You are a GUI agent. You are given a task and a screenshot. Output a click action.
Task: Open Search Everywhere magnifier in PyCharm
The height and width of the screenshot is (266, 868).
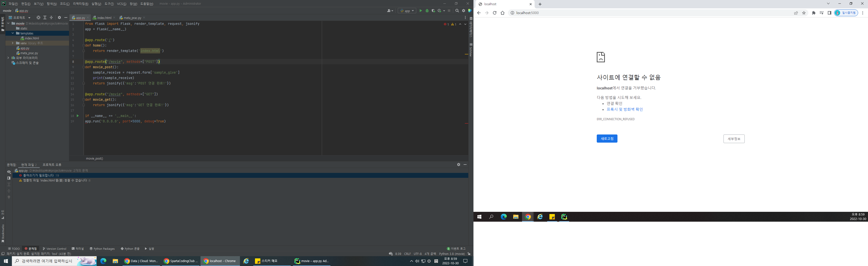(x=457, y=11)
